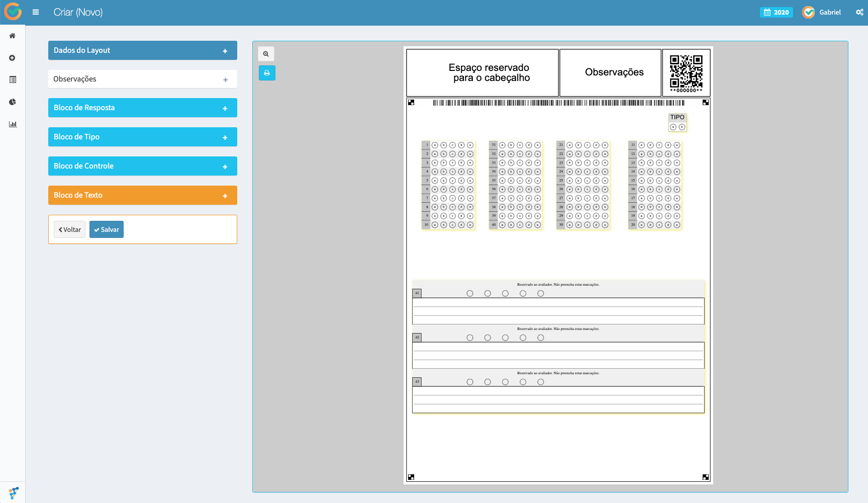Open the list sidebar icon
This screenshot has height=503, width=868.
pyautogui.click(x=13, y=79)
